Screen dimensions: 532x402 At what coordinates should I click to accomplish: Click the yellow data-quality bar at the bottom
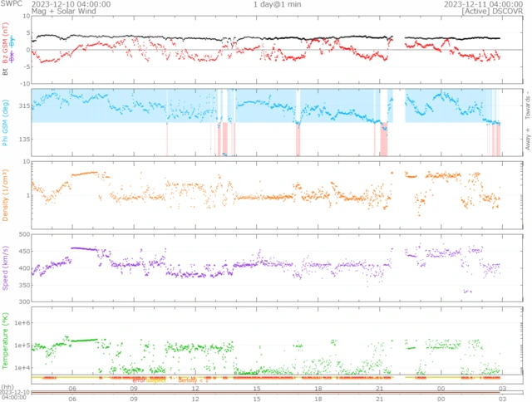coord(249,378)
